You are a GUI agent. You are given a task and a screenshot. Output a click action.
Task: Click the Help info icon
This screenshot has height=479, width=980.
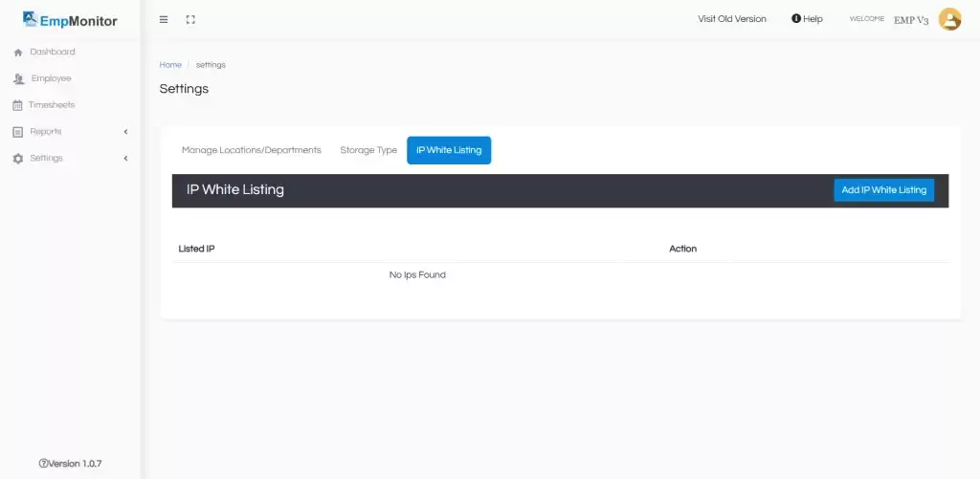coord(795,19)
